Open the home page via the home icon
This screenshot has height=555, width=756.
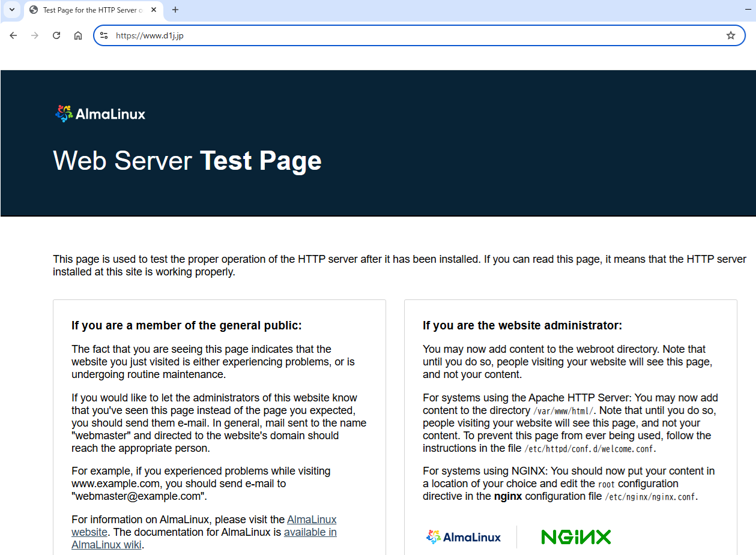(x=78, y=35)
